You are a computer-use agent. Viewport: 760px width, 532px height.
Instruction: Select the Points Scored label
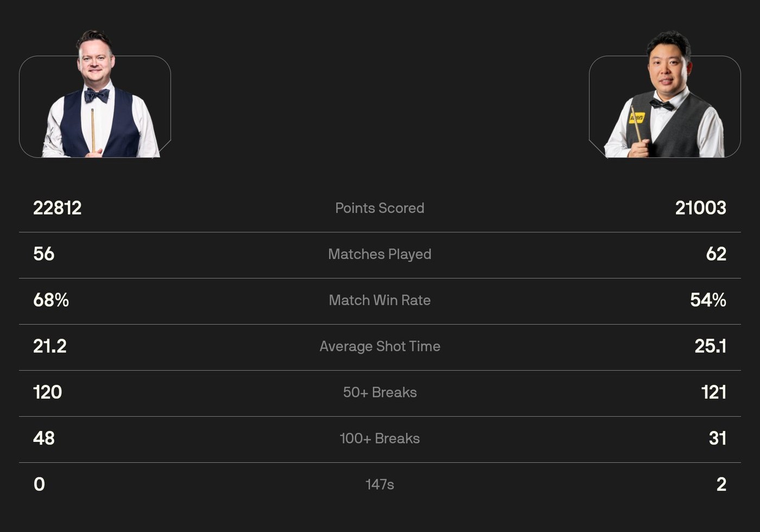point(379,208)
